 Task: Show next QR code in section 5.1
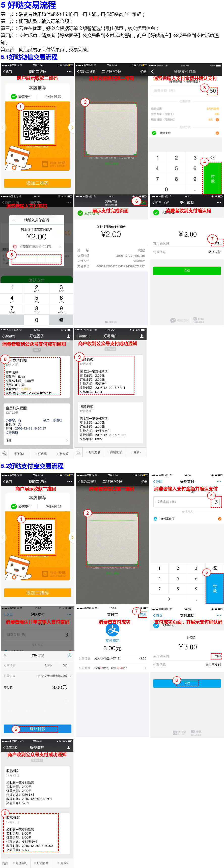point(72,127)
